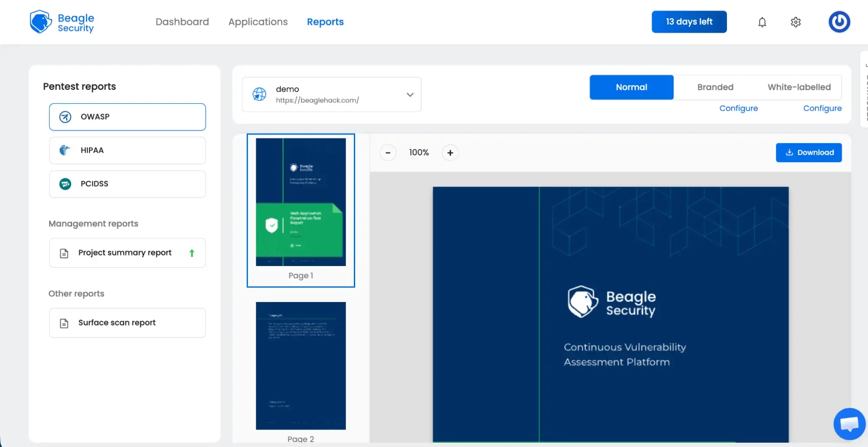The width and height of the screenshot is (868, 447).
Task: Switch to the White-labelled report type
Action: coord(799,87)
